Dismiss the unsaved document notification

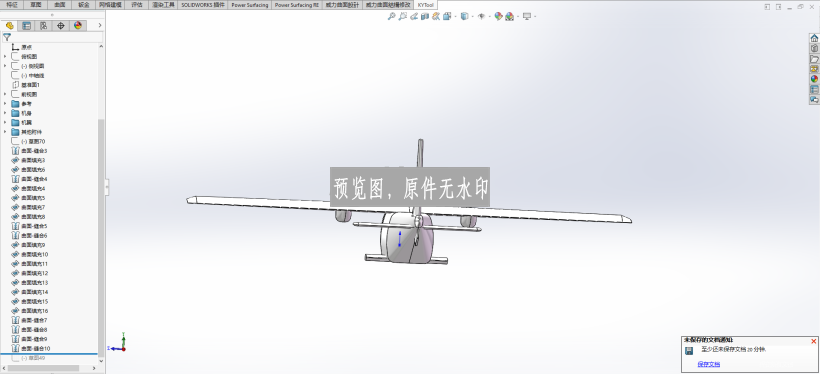pyautogui.click(x=813, y=341)
